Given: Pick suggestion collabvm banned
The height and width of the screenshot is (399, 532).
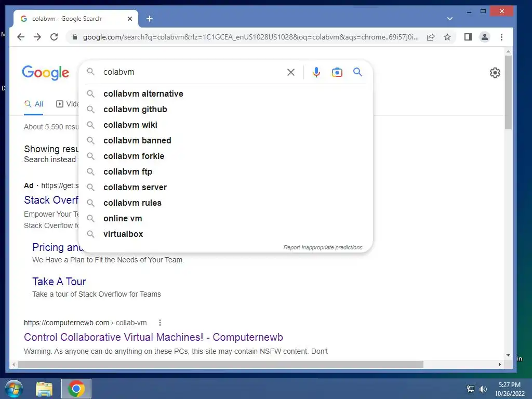Looking at the screenshot, I should tap(225, 140).
